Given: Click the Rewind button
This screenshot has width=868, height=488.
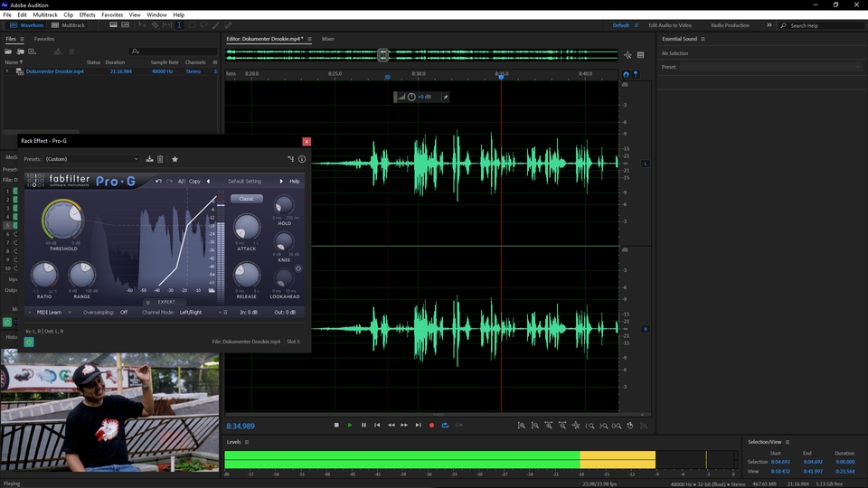Looking at the screenshot, I should [392, 425].
